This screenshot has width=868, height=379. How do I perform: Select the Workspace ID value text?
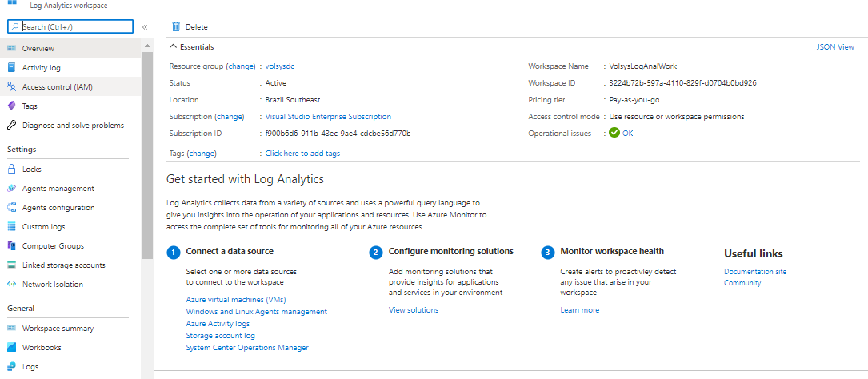click(x=682, y=83)
